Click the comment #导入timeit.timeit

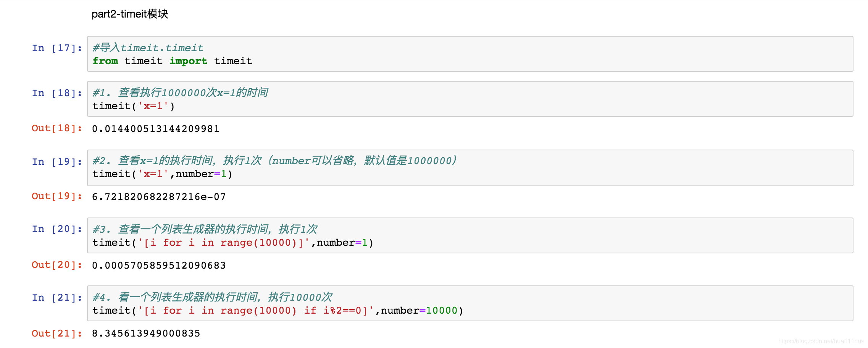pos(148,48)
